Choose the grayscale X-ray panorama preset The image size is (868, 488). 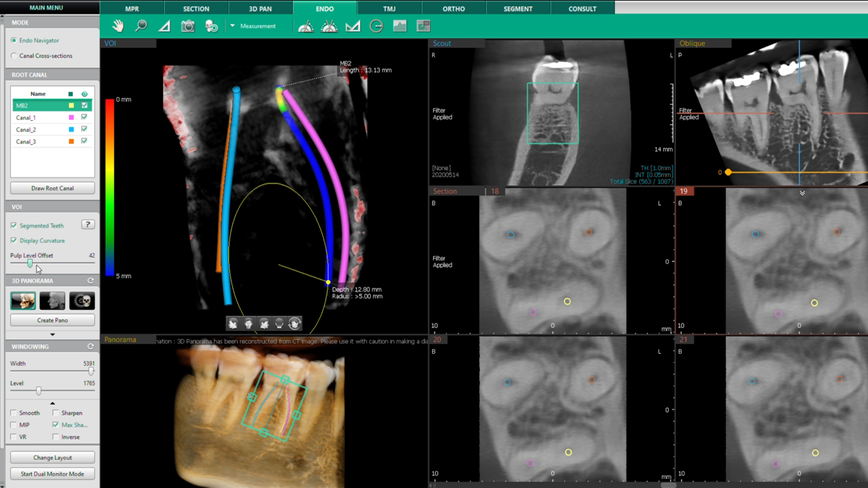[52, 300]
